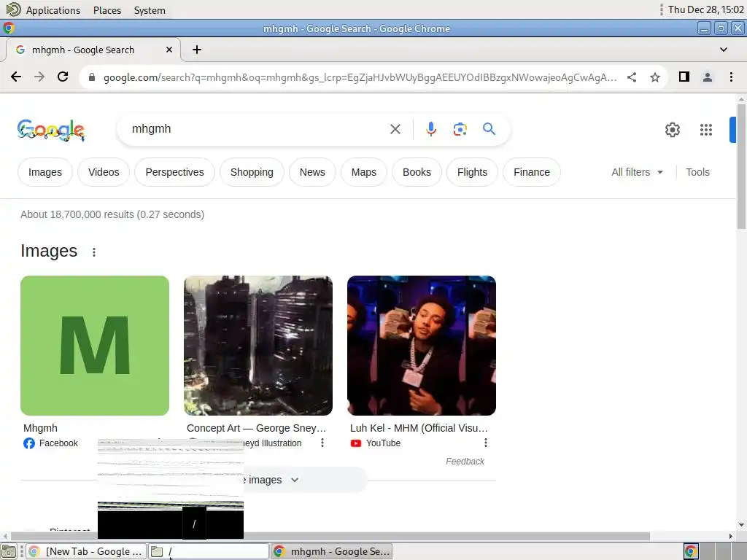Open Google quick settings gear
Viewport: 747px width, 560px height.
coord(672,130)
